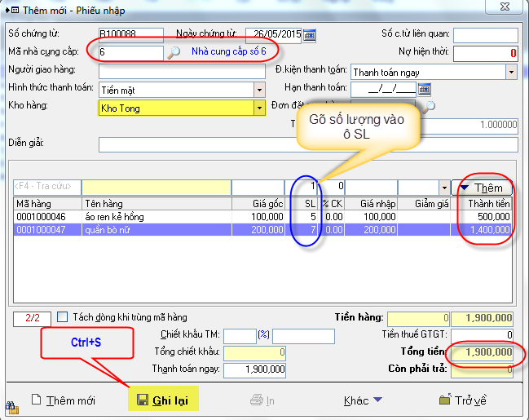Click the printer icon for In

(256, 400)
